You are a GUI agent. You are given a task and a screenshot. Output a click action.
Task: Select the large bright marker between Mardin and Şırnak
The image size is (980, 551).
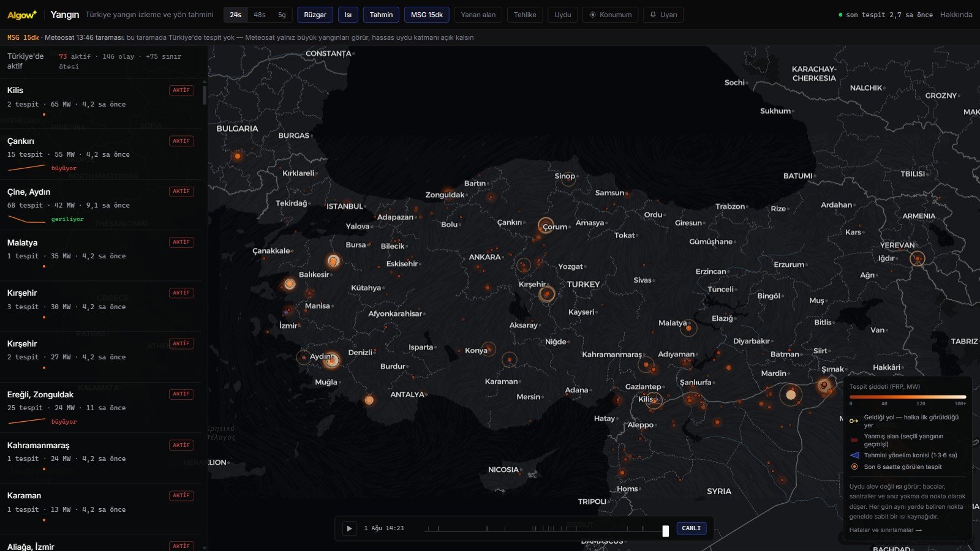coord(791,395)
